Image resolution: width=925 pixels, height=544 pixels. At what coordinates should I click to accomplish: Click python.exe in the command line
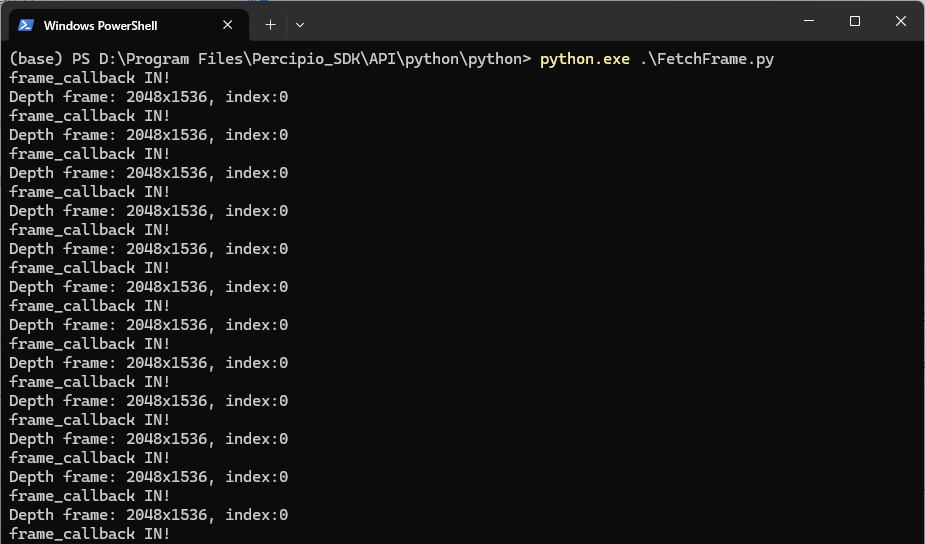[584, 59]
